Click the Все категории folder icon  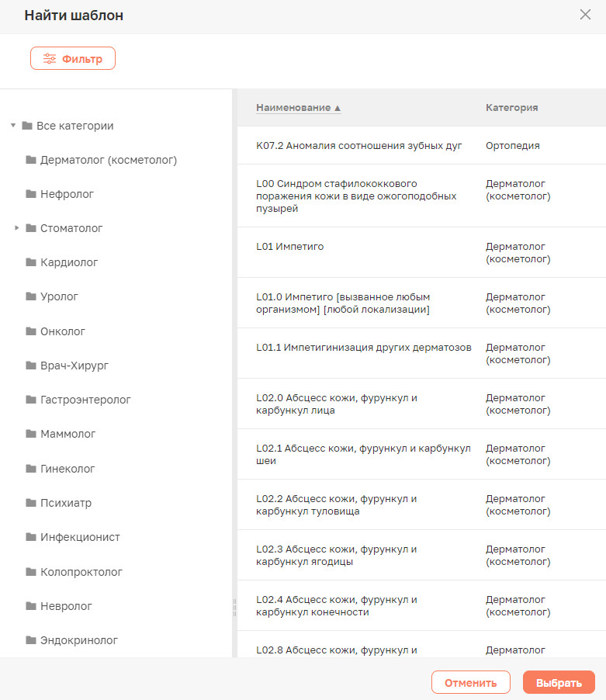pos(27,126)
